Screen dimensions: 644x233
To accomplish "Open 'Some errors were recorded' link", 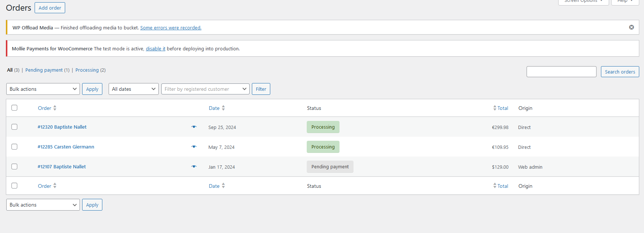I will click(171, 28).
